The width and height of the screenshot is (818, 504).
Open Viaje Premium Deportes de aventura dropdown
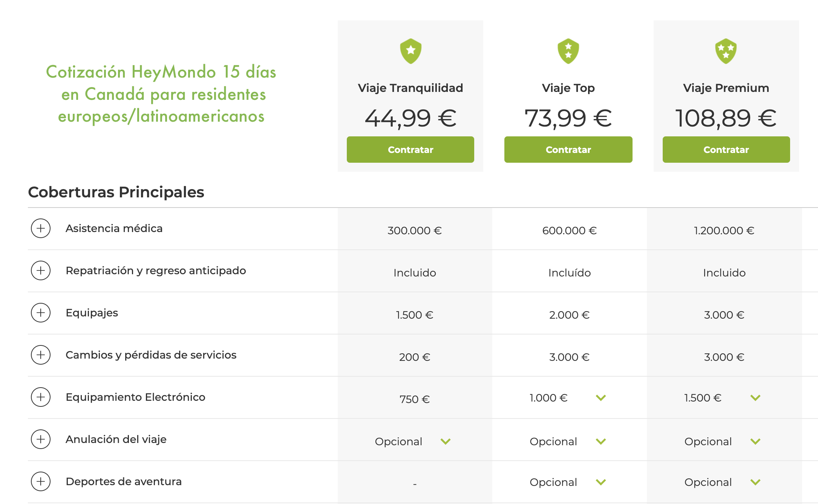[x=755, y=482]
